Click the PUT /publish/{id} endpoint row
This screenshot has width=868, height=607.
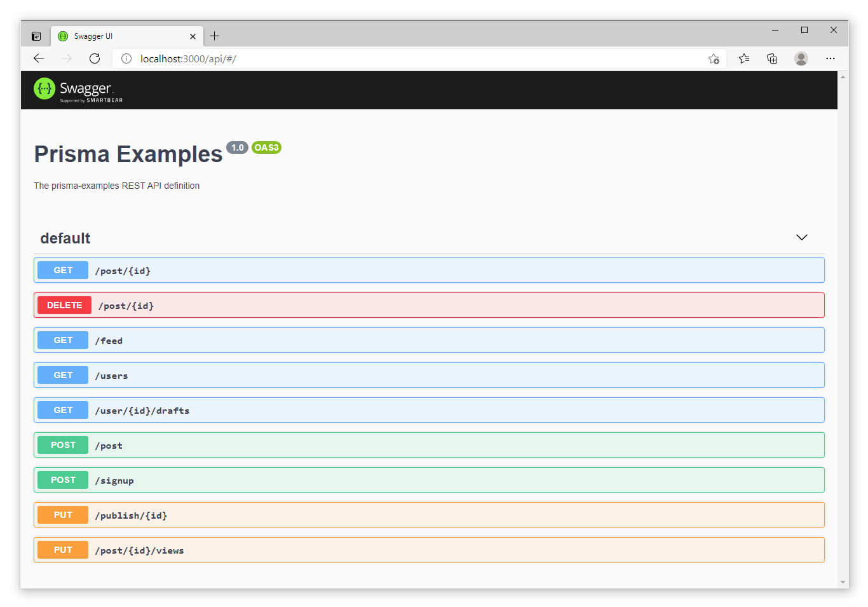(429, 515)
